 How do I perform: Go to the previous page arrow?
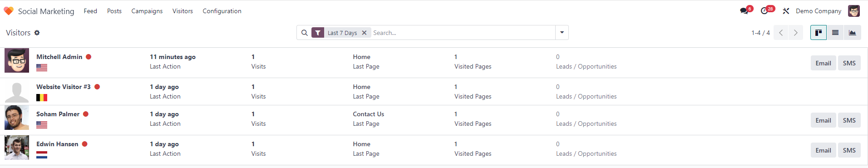[781, 33]
